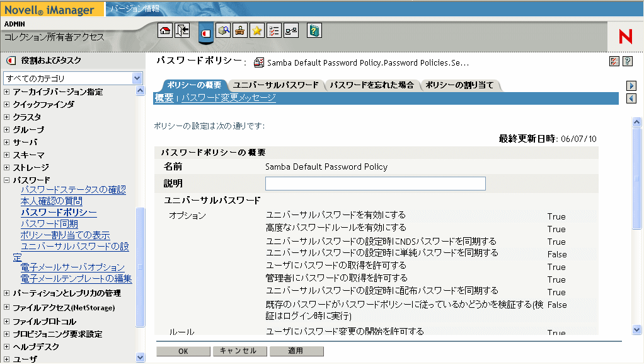
Task: Open ポリシー割り当ての表示 link
Action: [x=66, y=235]
